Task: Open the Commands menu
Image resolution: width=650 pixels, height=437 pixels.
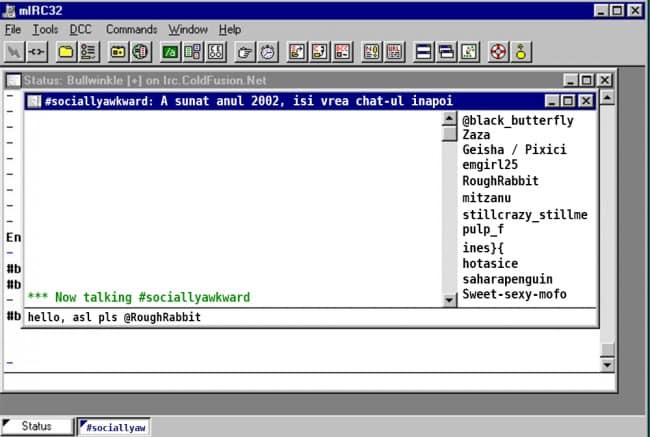Action: (x=131, y=30)
